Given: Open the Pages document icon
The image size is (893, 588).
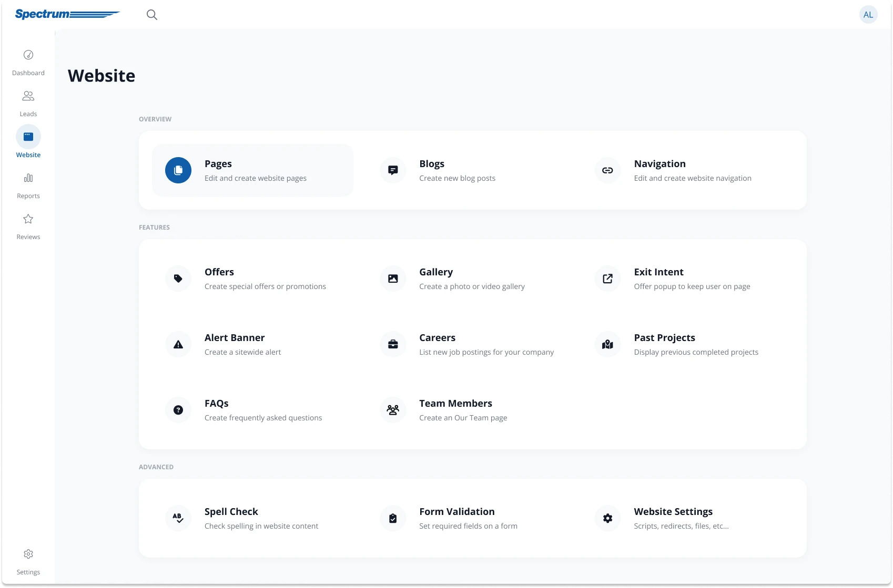Looking at the screenshot, I should coord(178,170).
